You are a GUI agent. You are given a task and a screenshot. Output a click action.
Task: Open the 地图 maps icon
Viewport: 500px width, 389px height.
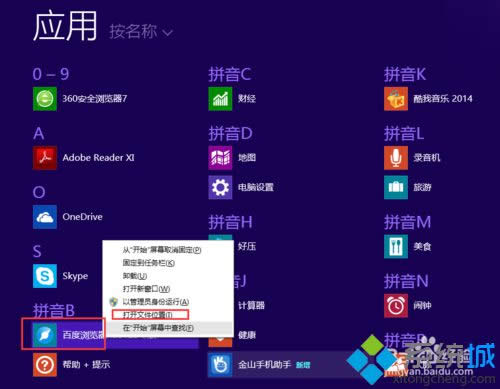(x=220, y=158)
